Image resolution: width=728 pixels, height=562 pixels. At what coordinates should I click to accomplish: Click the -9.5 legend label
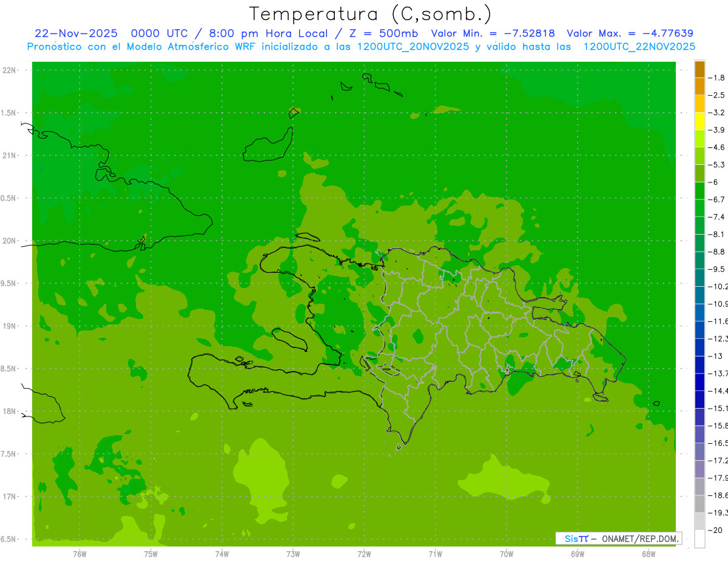click(716, 269)
